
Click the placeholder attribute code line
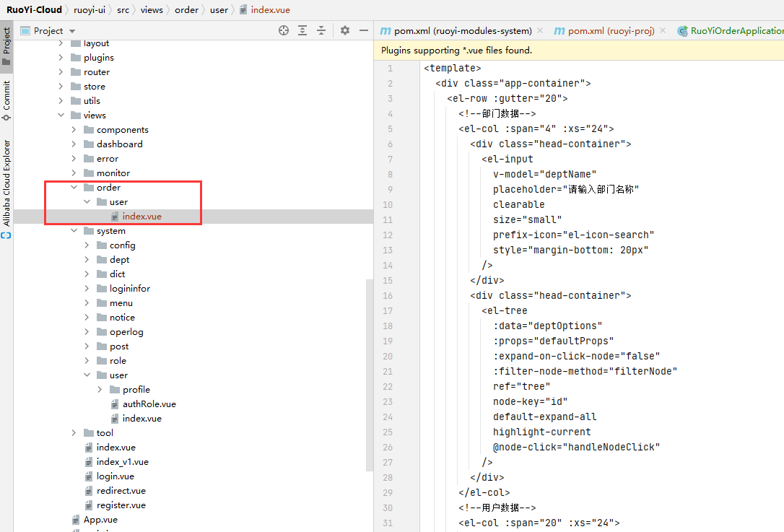pos(566,190)
